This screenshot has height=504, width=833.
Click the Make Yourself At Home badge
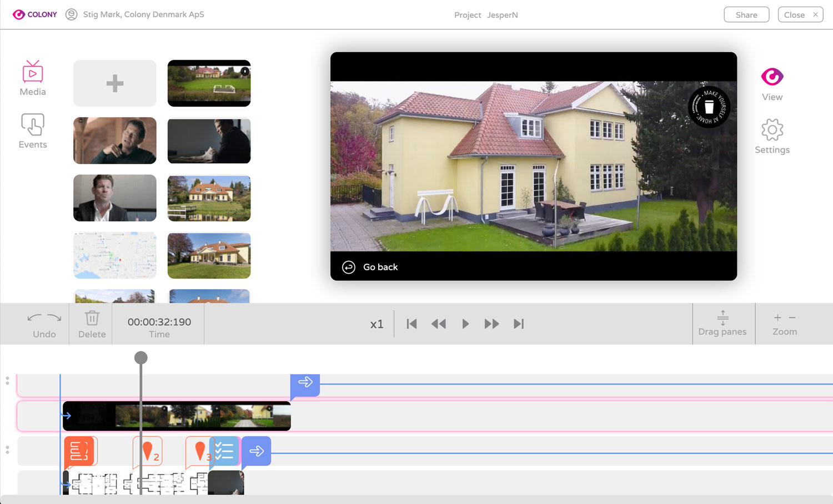709,107
